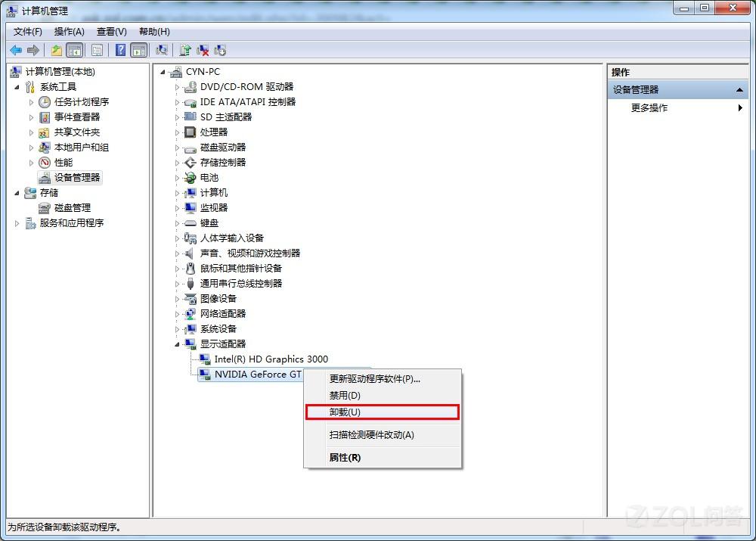Select the NVIDIA GeForce GT device
This screenshot has width=756, height=541.
258,375
